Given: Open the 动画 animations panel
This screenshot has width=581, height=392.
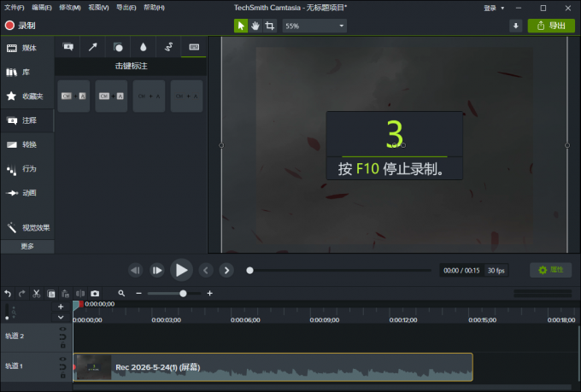Looking at the screenshot, I should tap(27, 193).
